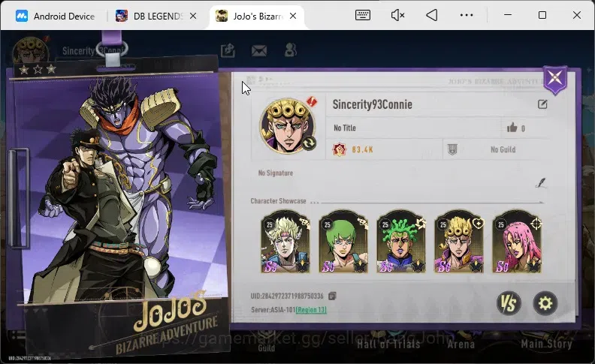595x364 pixels.
Task: Click the 83.4K power value
Action: tap(362, 149)
